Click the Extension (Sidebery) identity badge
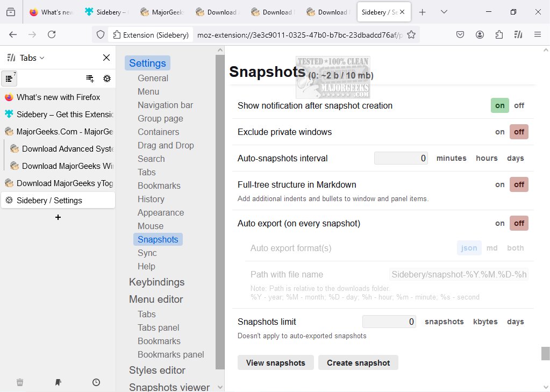550x392 pixels. point(151,35)
